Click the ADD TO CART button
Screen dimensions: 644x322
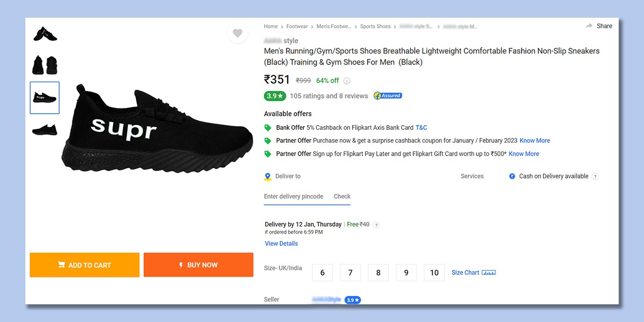point(84,265)
